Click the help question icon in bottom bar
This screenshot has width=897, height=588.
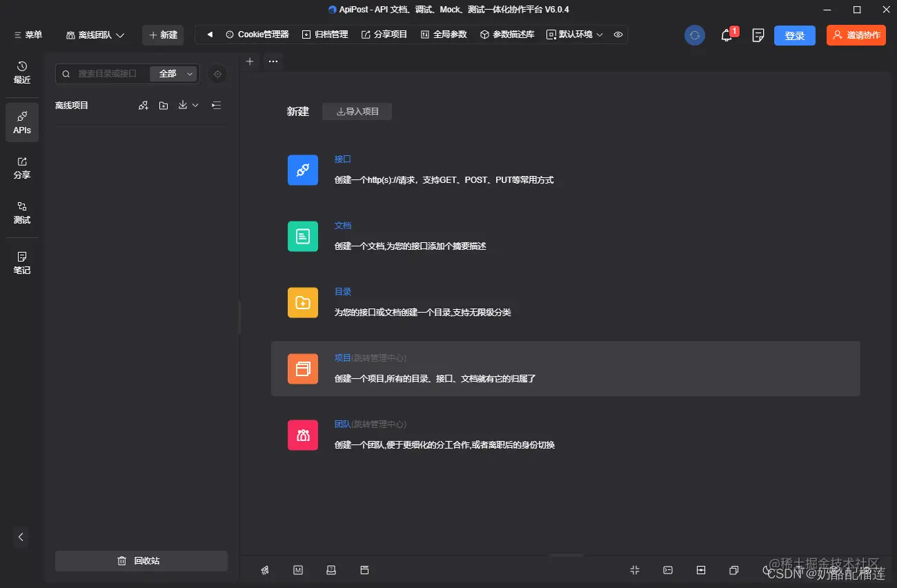point(331,570)
